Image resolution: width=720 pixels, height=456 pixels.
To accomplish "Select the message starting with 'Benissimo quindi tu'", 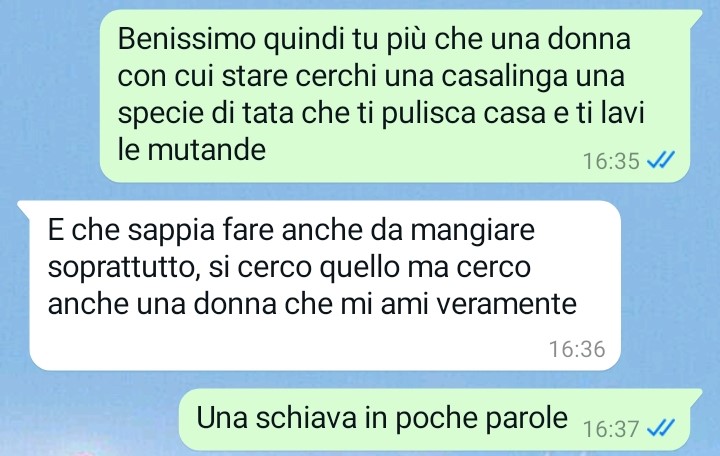I will coord(395,96).
